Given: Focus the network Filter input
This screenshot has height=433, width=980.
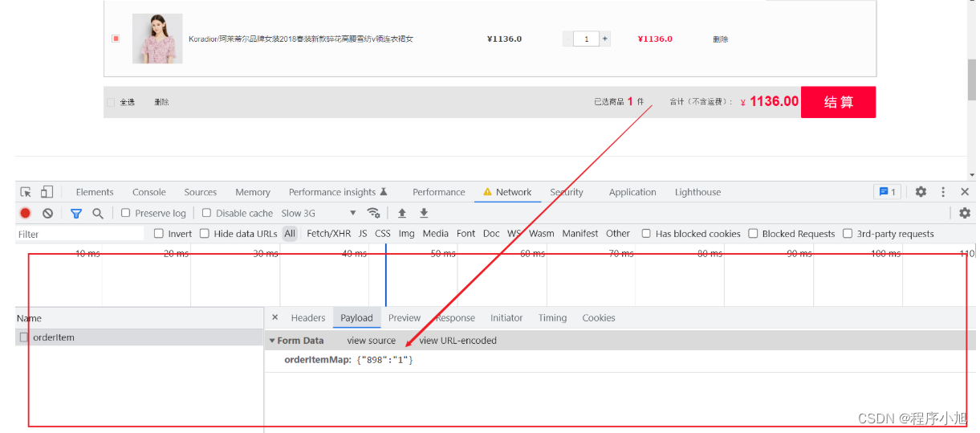Looking at the screenshot, I should [x=80, y=234].
